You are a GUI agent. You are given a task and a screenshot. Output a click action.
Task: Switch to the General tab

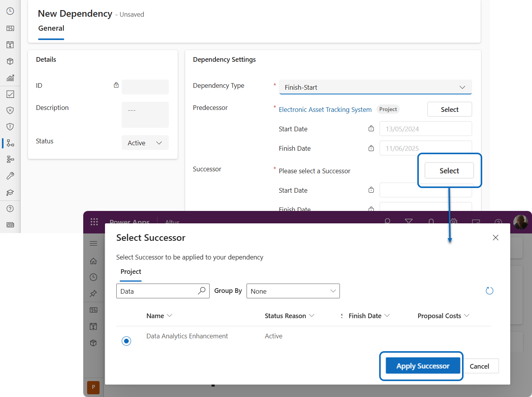tap(51, 28)
